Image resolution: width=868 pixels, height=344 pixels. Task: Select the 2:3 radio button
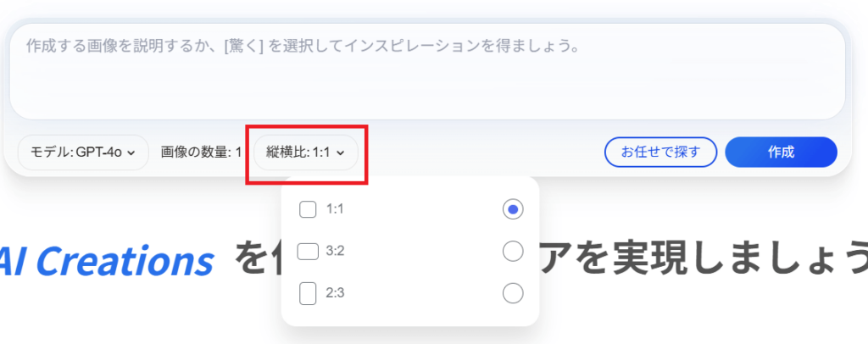point(513,294)
